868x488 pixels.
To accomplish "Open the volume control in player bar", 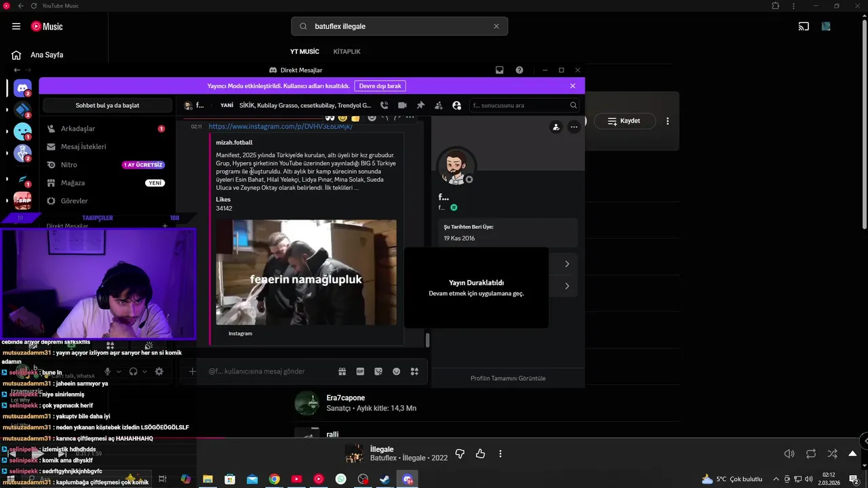I will pyautogui.click(x=789, y=453).
